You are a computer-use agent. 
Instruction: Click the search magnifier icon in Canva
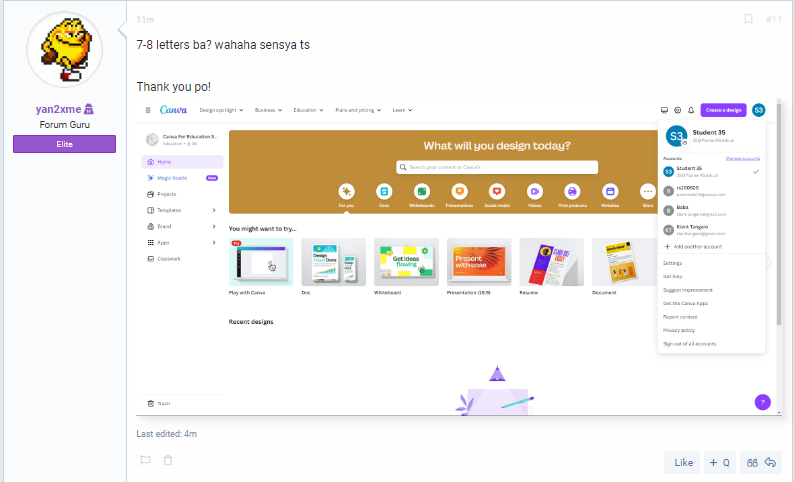[403, 167]
